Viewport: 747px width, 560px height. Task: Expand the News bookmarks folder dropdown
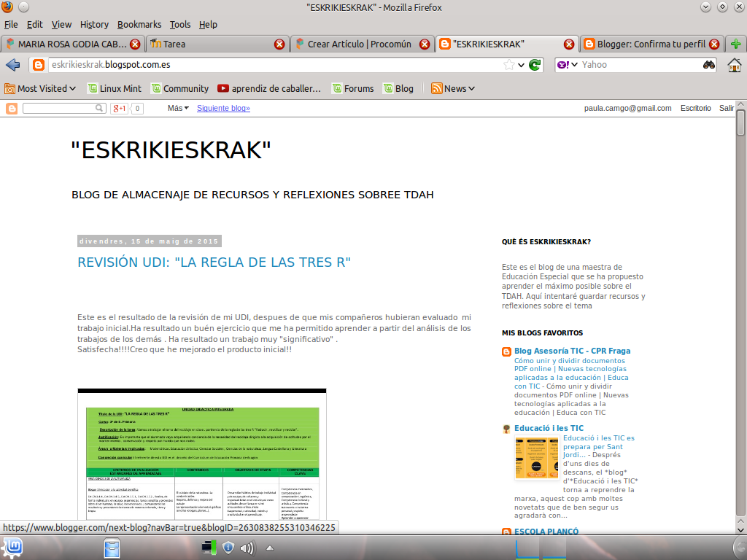pos(454,88)
